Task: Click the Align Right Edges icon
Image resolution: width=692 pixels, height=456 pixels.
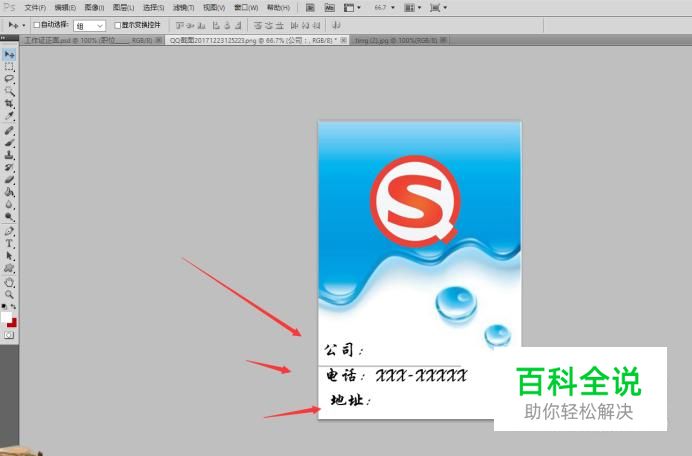Action: [238, 26]
